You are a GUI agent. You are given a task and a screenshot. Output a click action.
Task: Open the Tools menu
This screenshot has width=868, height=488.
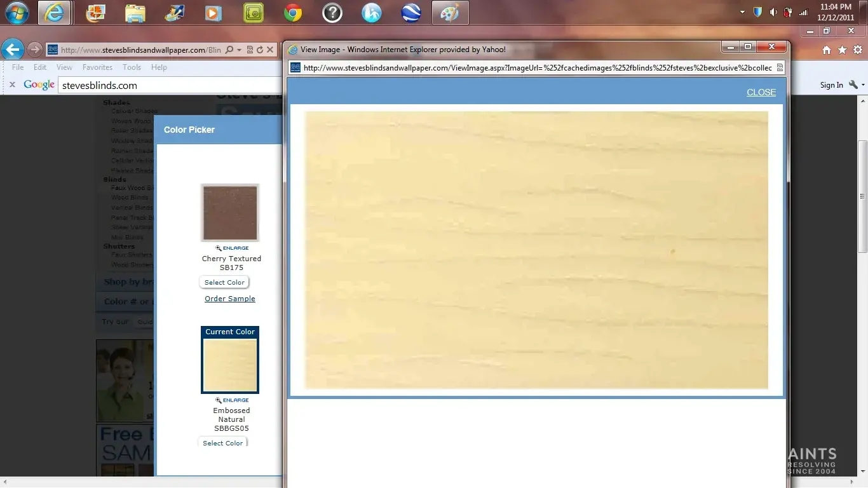point(132,67)
